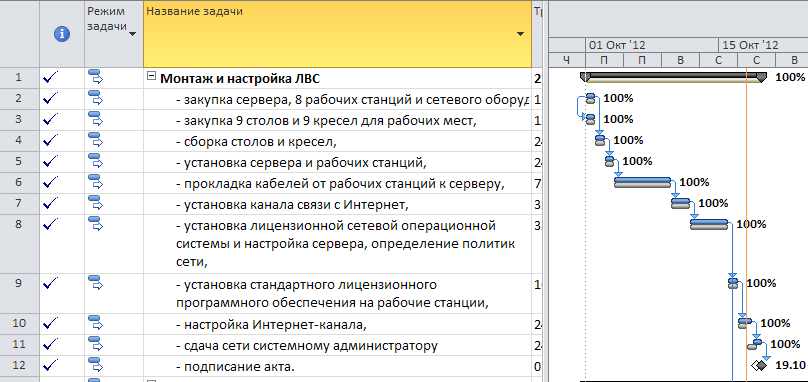Click the 19.10 milestone diamond in the Gantt chart
Viewport: 808px width, 382px height.
(759, 365)
